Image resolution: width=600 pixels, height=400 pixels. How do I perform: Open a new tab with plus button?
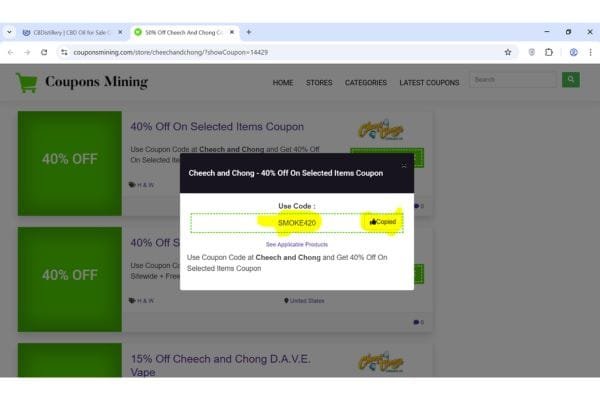[x=249, y=32]
